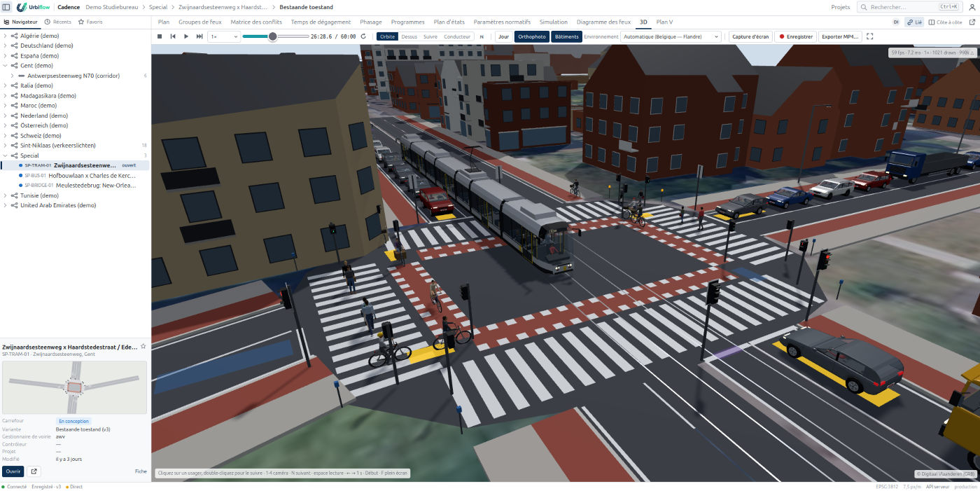
Task: Collapse the Special folder node
Action: pyautogui.click(x=6, y=155)
